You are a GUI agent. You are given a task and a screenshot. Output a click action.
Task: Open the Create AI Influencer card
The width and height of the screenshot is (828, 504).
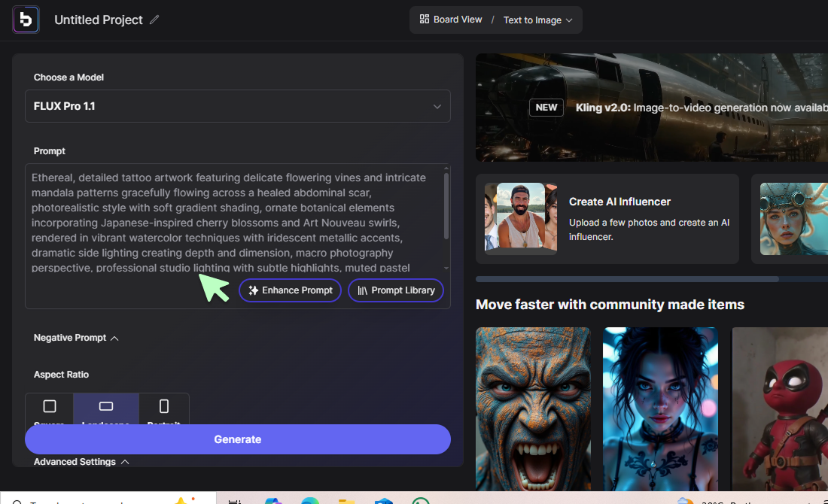coord(607,219)
